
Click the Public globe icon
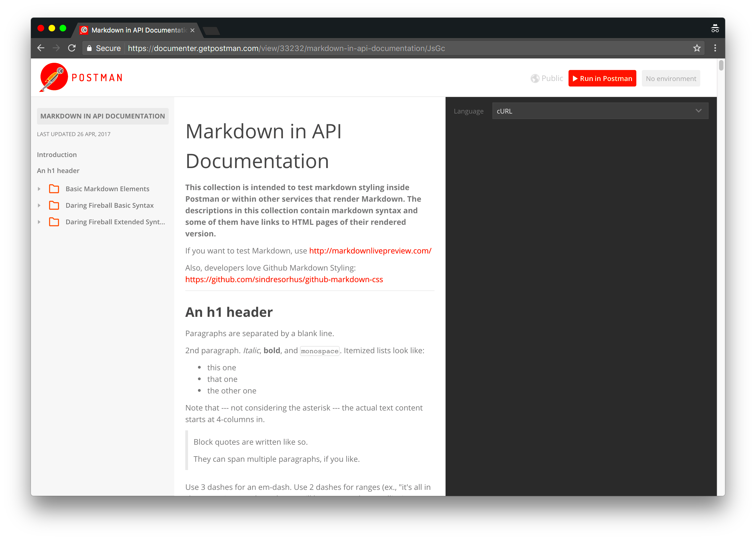coord(535,79)
